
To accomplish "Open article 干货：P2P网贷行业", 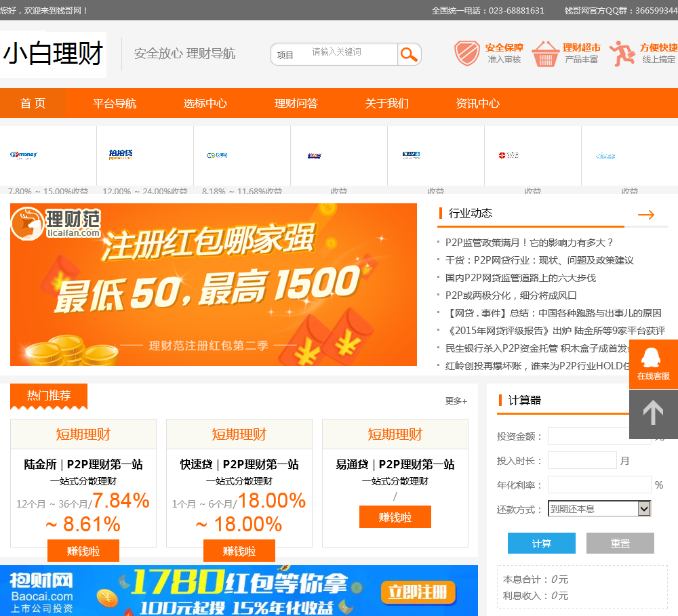I will [539, 260].
